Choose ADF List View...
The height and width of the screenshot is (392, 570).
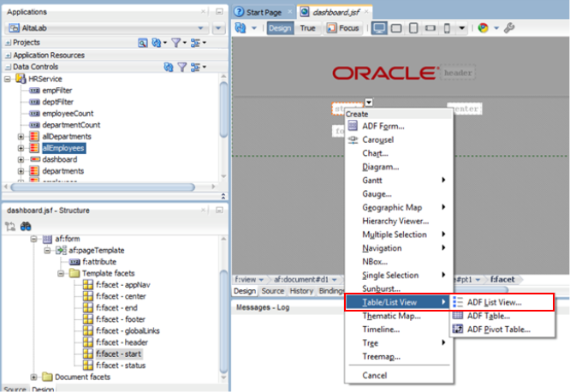502,302
